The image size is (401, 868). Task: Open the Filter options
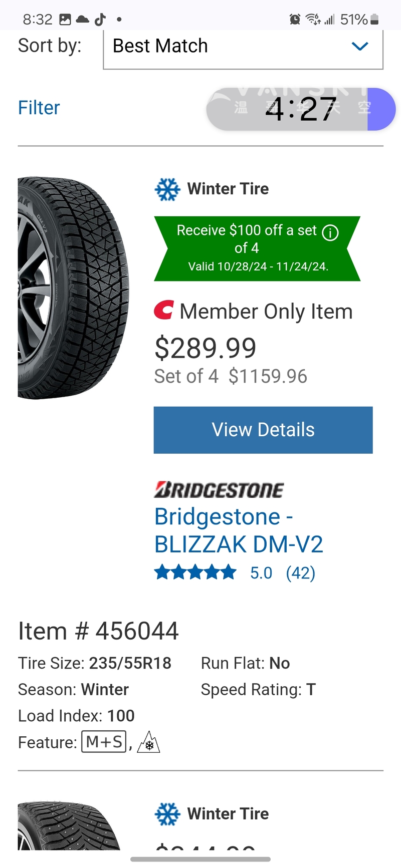click(x=39, y=108)
